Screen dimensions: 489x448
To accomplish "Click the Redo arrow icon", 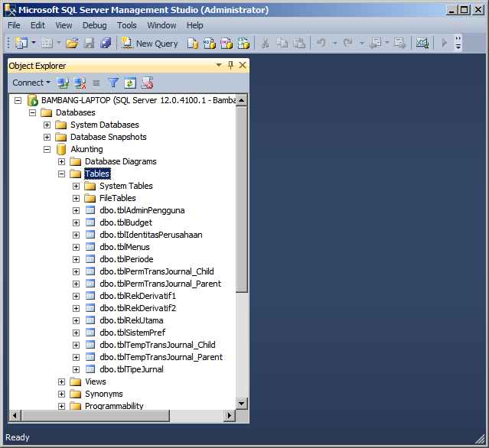I will coord(347,43).
